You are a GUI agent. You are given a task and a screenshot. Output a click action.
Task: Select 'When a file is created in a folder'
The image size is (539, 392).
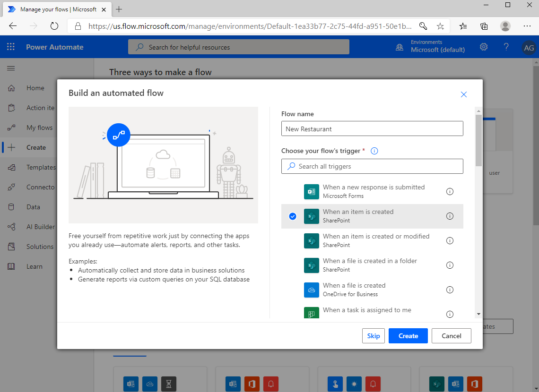372,265
